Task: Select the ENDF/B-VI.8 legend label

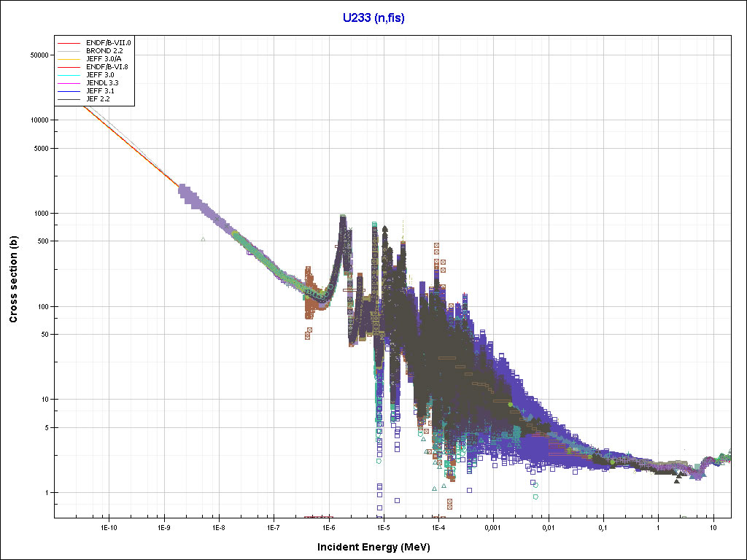Action: (107, 66)
